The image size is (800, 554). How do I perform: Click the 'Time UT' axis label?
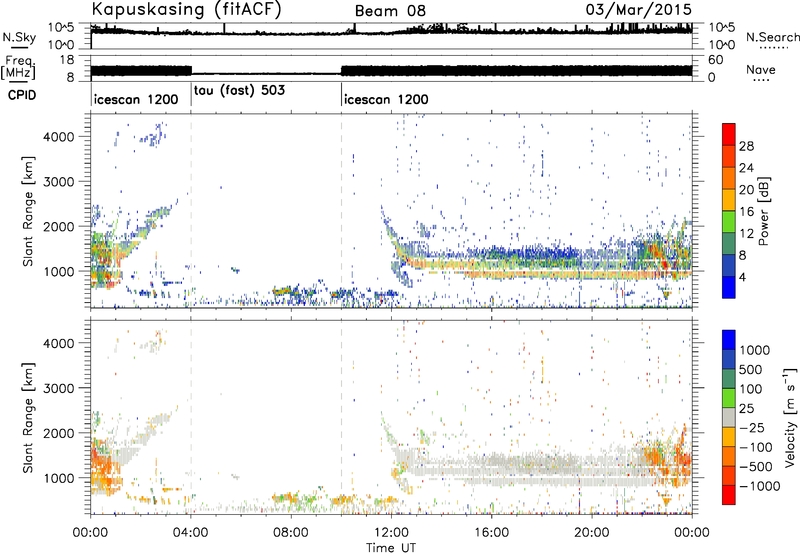coord(391,548)
